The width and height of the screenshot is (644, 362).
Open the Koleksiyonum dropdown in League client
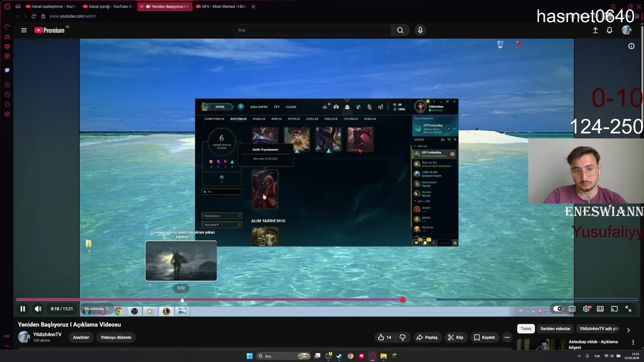pos(221,216)
